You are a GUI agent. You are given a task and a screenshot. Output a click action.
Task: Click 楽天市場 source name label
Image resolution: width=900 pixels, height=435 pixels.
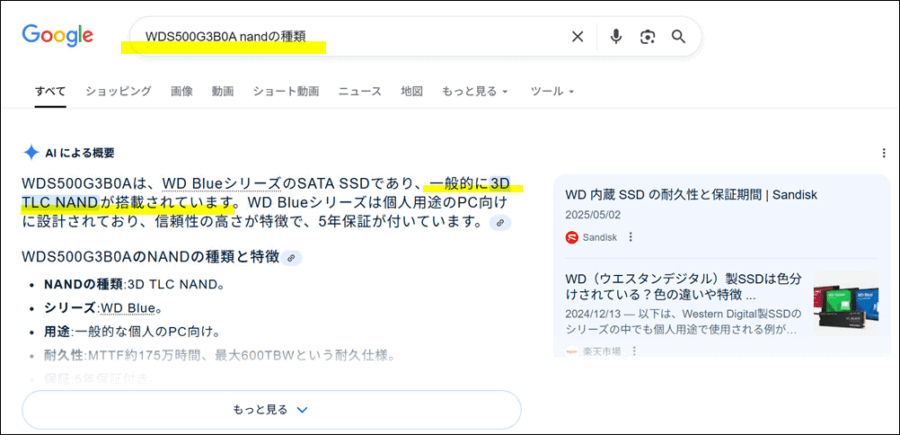pos(601,351)
